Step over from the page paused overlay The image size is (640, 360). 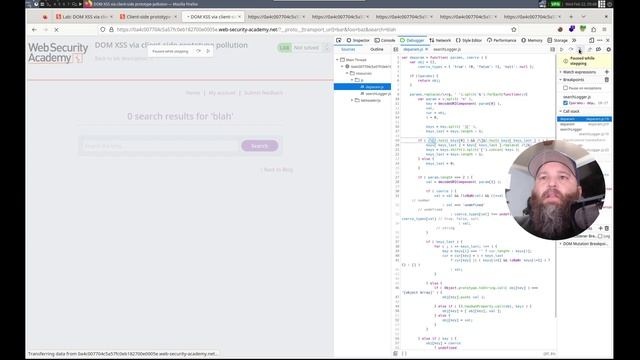point(198,51)
